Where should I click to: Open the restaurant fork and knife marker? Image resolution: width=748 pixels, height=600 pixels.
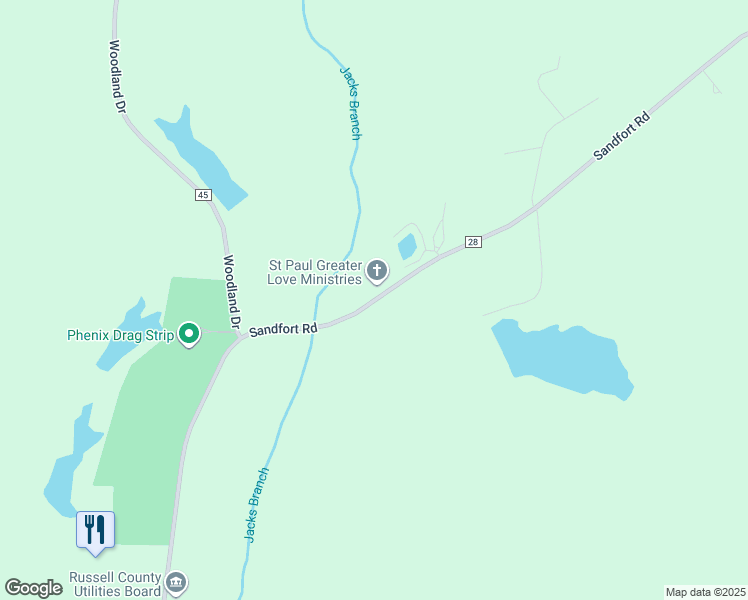click(x=95, y=532)
